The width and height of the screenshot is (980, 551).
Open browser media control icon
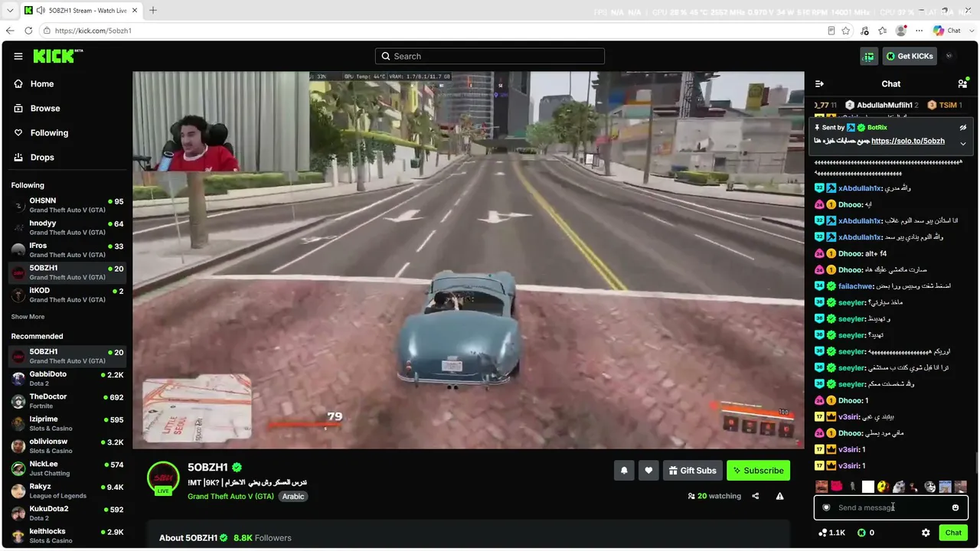tap(864, 31)
